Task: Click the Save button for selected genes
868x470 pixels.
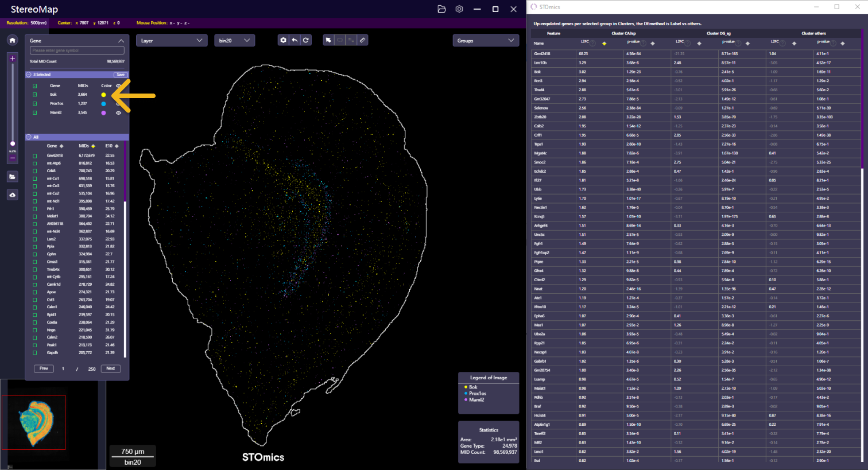Action: [120, 75]
